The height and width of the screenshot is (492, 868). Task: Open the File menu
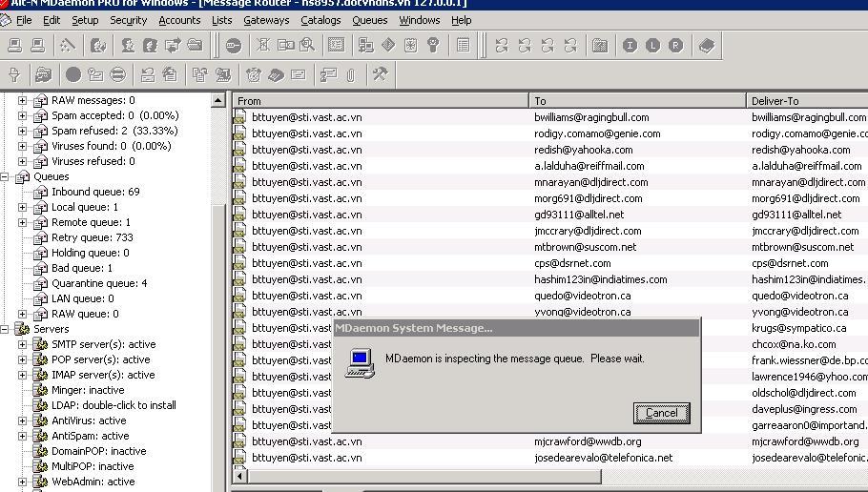coord(24,20)
